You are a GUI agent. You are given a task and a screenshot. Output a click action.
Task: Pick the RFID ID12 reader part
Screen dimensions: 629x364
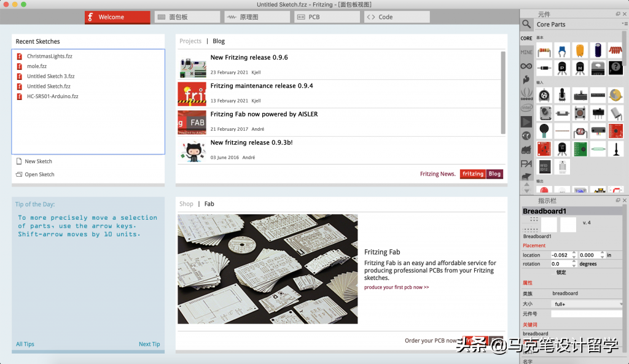pos(544,166)
